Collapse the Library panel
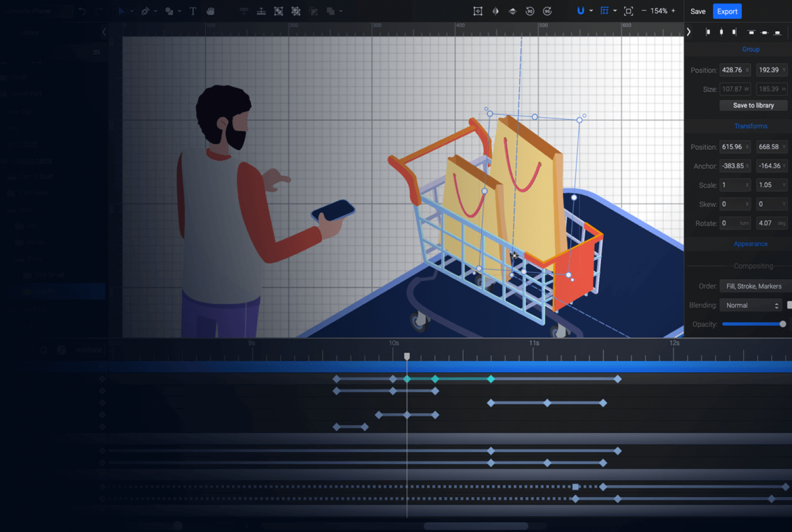The width and height of the screenshot is (792, 532). coord(104,31)
